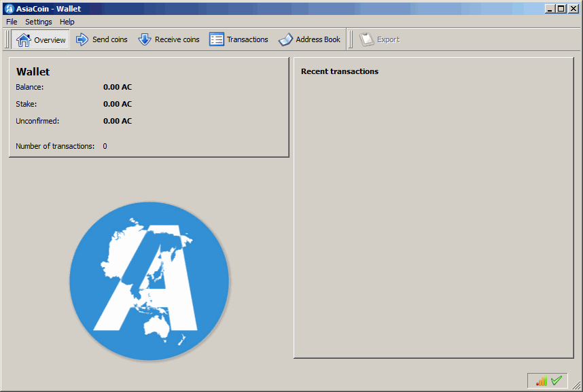The width and height of the screenshot is (583, 392).
Task: Click the Unconfirmed label
Action: tap(37, 121)
